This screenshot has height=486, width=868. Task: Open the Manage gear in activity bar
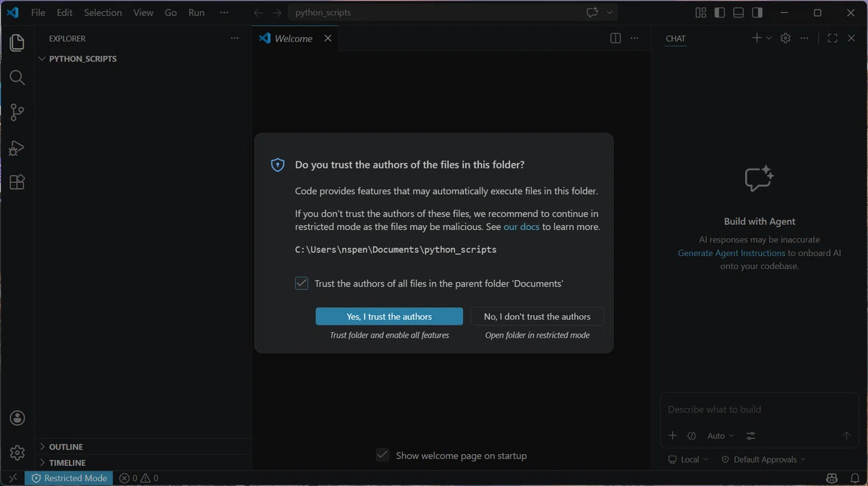point(17,453)
